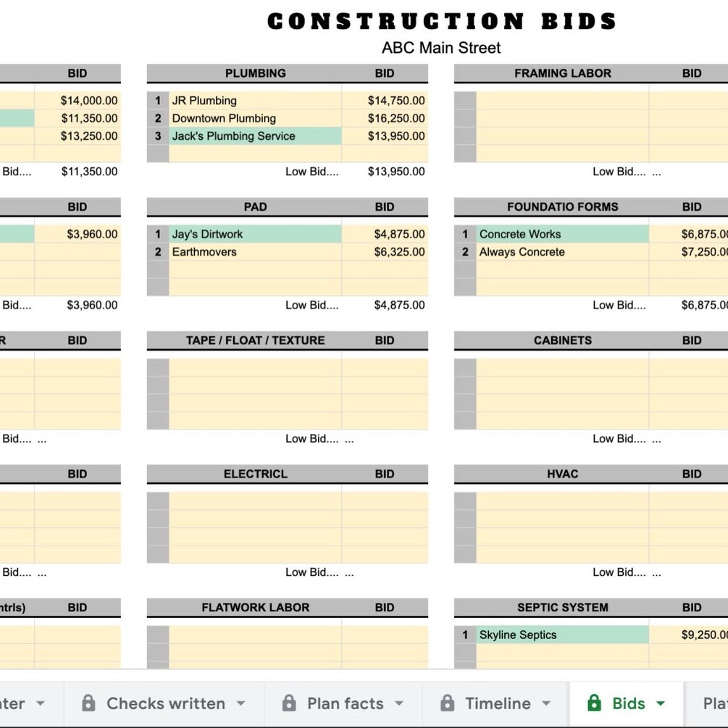Click lock icon on Checks written tab
The height and width of the screenshot is (728, 728).
(x=88, y=703)
